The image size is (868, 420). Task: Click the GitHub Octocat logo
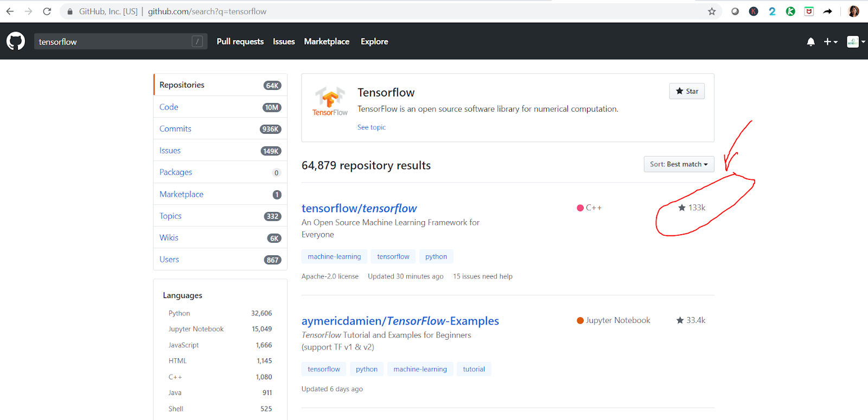(x=16, y=41)
